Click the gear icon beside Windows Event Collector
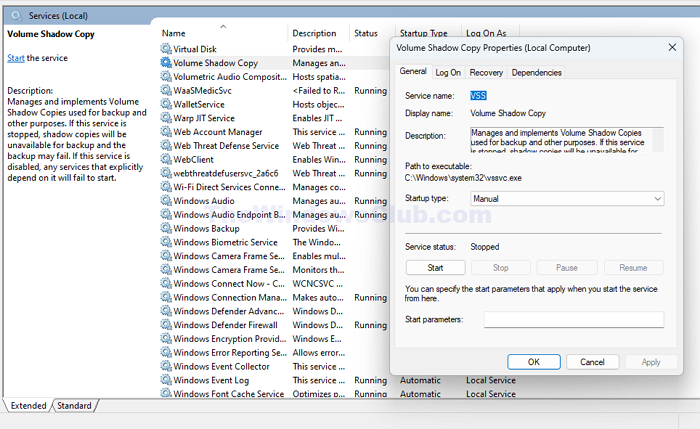Viewport: 700px width, 429px height. coord(166,366)
